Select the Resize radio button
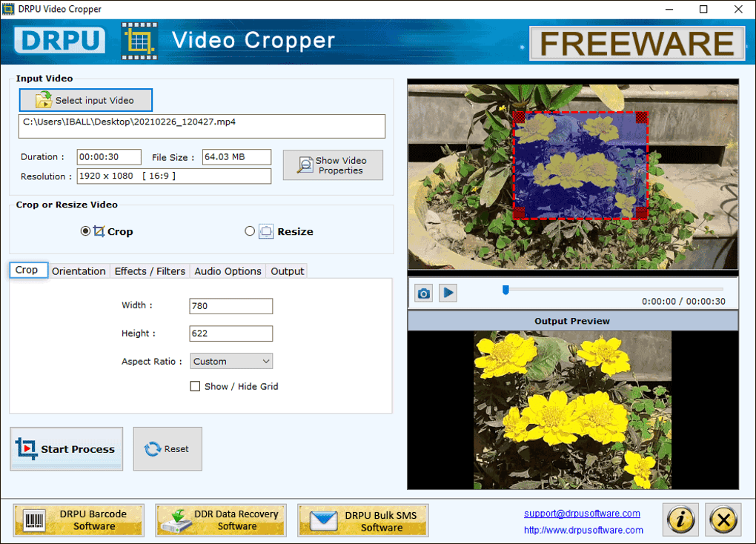756x544 pixels. pos(250,231)
